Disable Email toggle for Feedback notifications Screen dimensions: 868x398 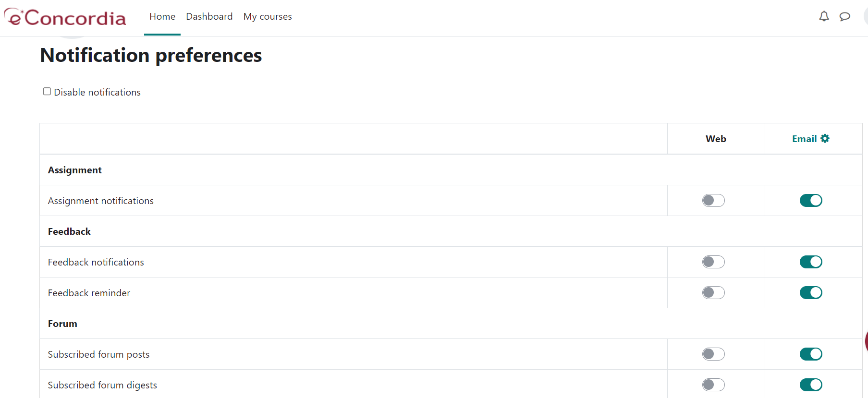coord(811,262)
